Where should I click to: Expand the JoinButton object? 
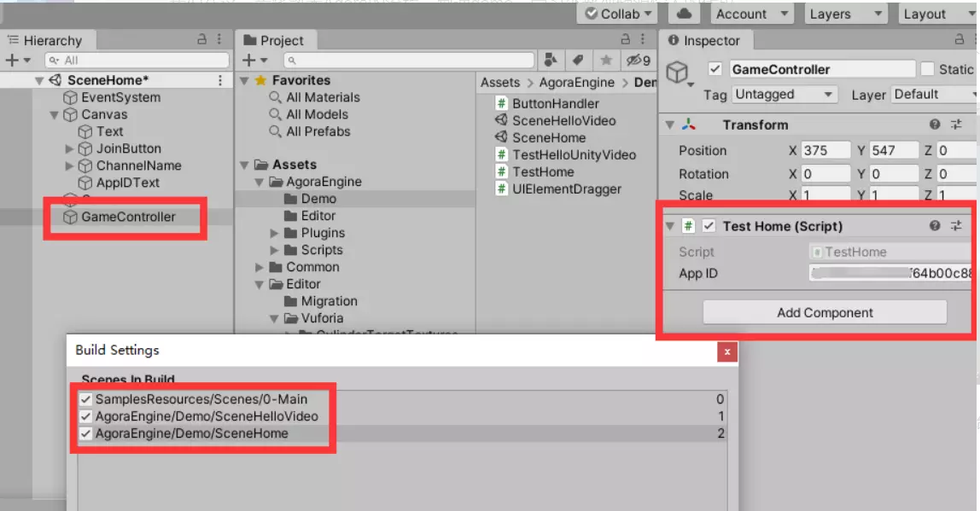69,148
